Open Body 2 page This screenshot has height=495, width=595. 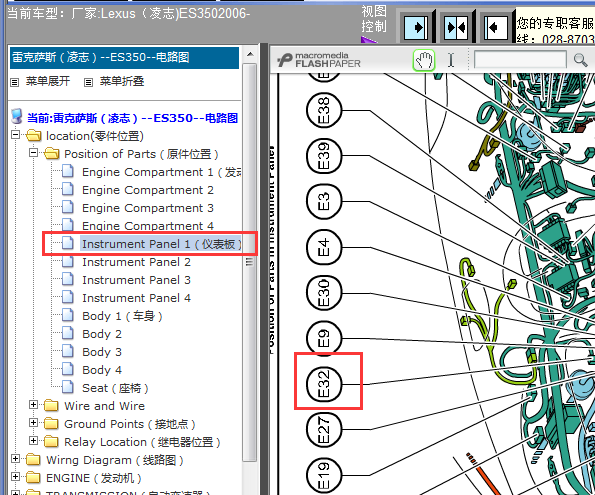(x=102, y=334)
